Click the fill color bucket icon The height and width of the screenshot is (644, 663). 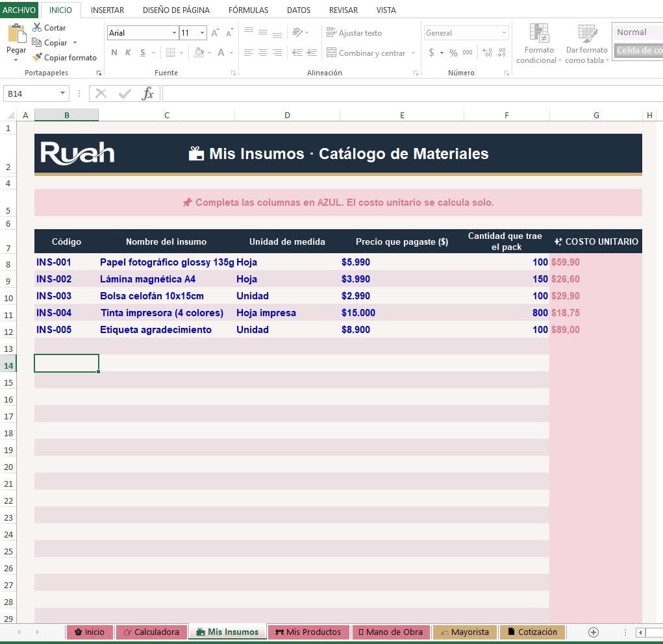tap(199, 53)
